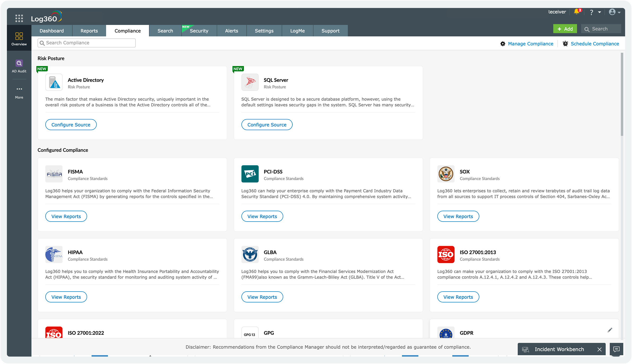632x364 pixels.
Task: Click the GDPR compliance logo
Action: (x=446, y=332)
